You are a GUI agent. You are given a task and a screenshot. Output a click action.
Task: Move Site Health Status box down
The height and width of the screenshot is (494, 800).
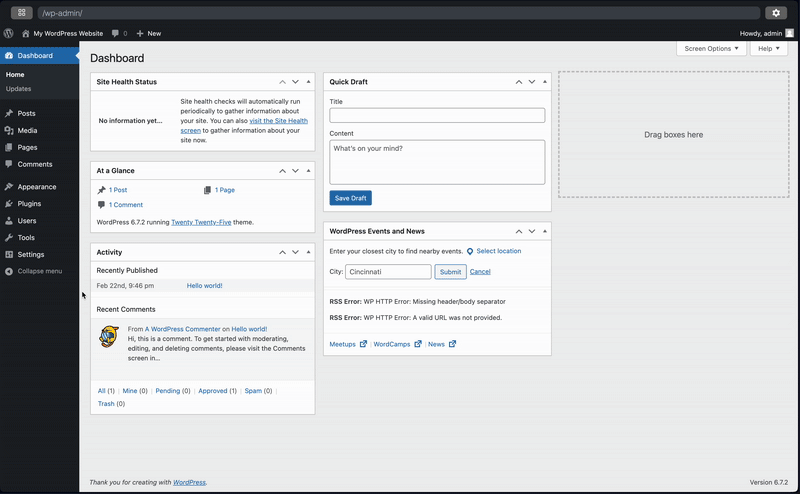coord(295,82)
